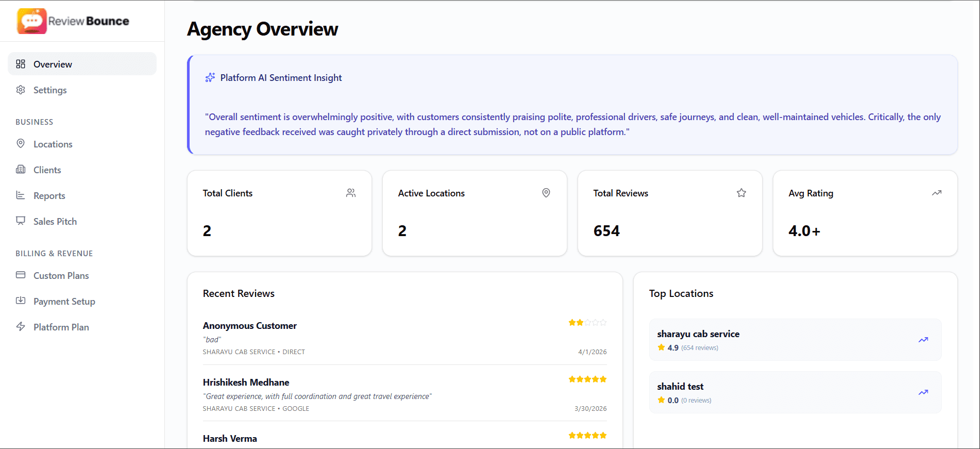Click the "654" total reviews value

pyautogui.click(x=606, y=230)
